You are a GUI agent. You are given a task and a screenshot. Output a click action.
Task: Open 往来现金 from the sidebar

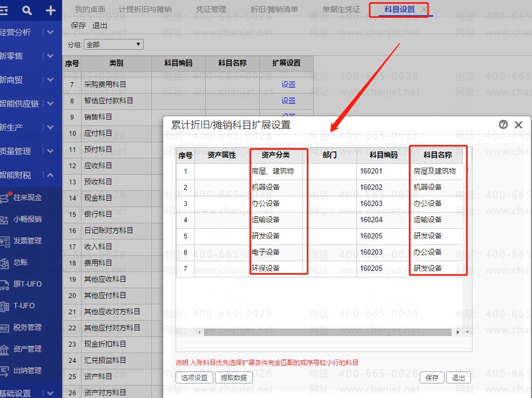tap(27, 197)
